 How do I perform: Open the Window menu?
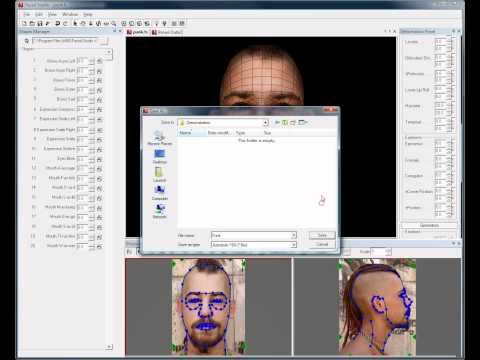coord(70,14)
